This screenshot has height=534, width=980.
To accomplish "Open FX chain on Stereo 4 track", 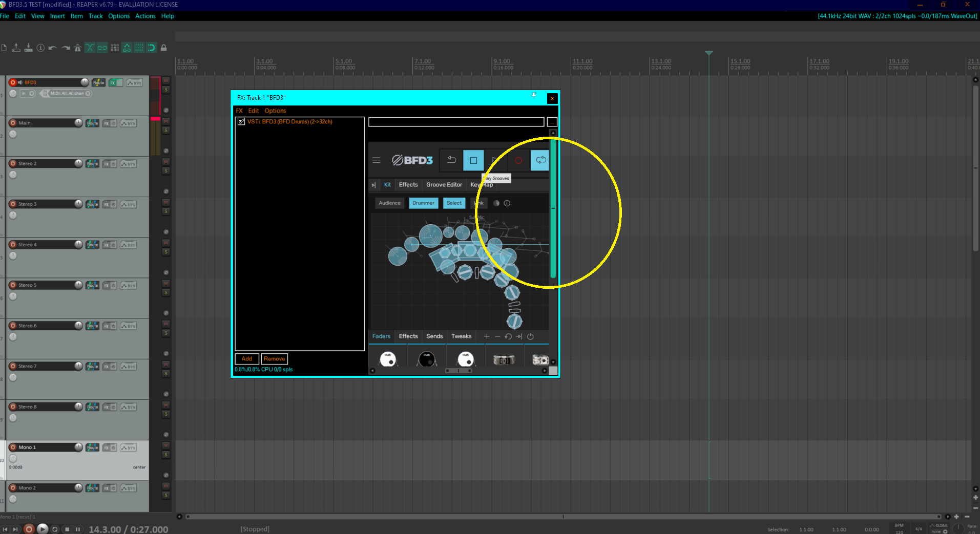I will [x=106, y=245].
